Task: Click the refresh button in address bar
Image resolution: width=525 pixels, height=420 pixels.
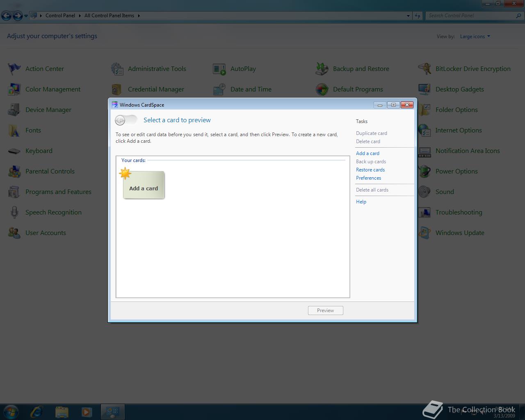Action: (418, 16)
